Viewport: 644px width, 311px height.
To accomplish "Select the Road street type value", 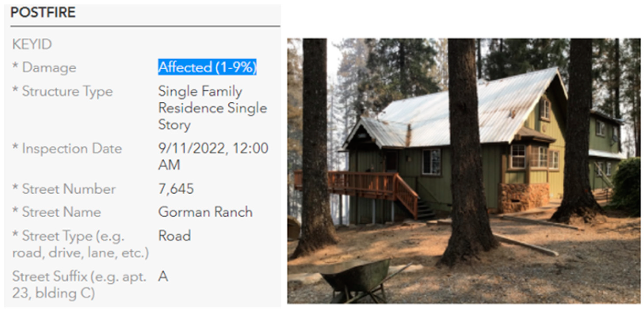I will coord(174,236).
